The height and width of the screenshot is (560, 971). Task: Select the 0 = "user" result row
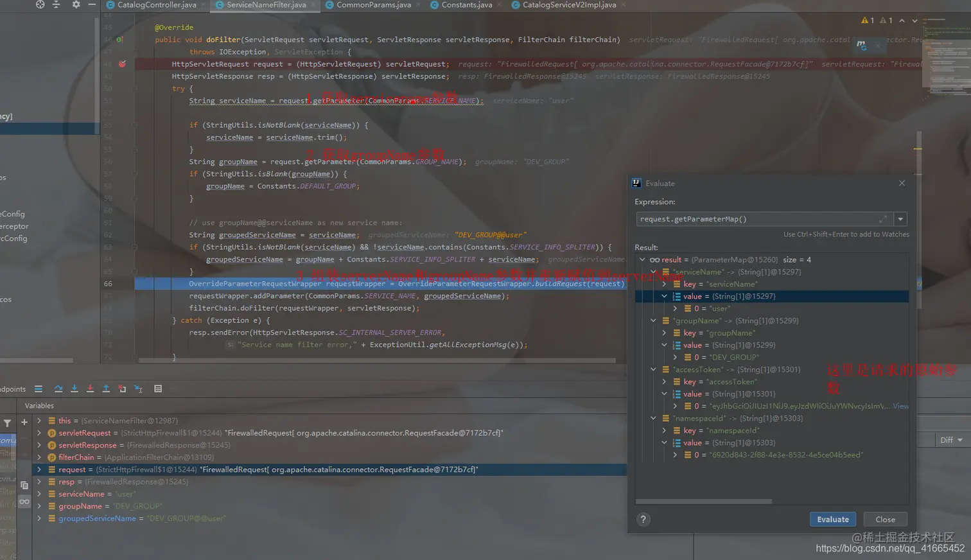(772, 308)
